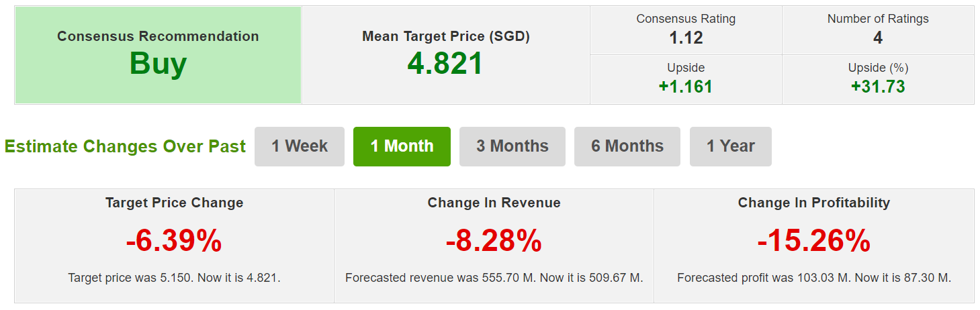This screenshot has width=980, height=310.
Task: Click the forecasted profit description text
Action: click(813, 277)
